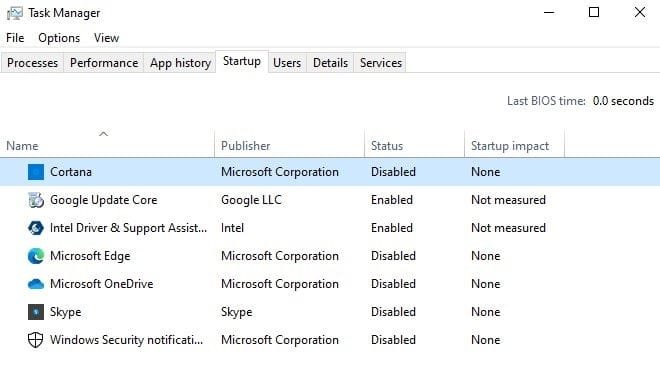660x366 pixels.
Task: Open the View menu
Action: click(x=106, y=38)
